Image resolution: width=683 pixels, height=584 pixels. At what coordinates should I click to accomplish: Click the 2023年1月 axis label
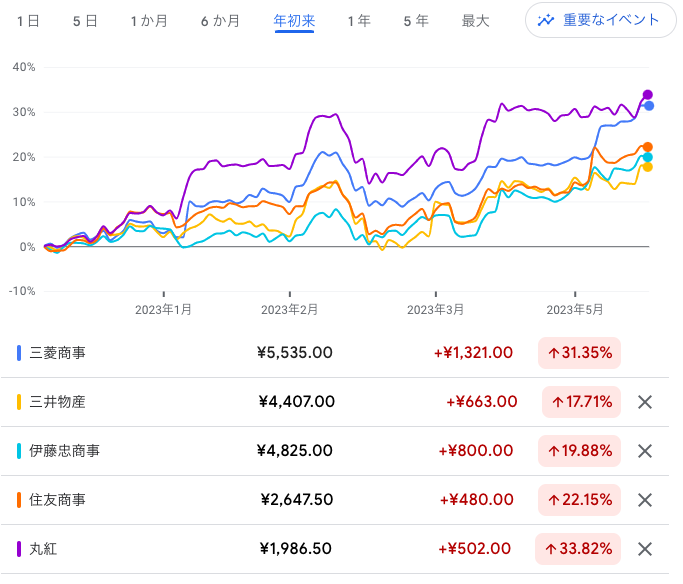point(163,310)
